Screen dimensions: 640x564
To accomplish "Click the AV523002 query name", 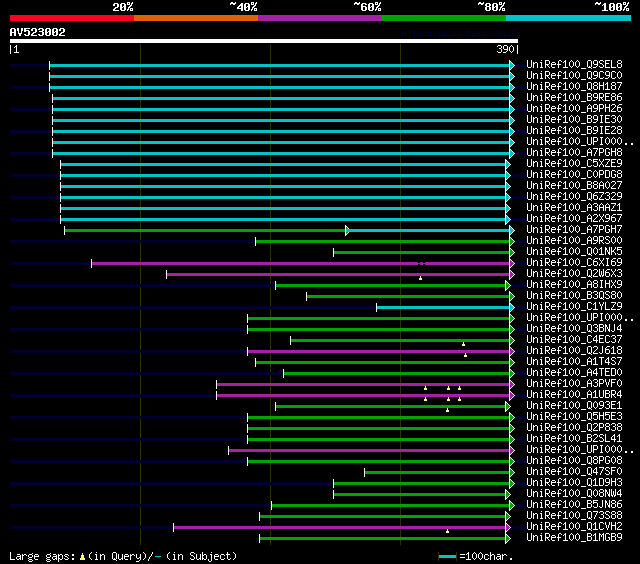I will [38, 32].
